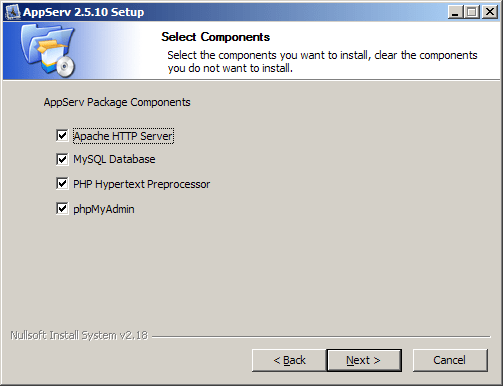Uncheck the Apache HTTP Server checkbox

pos(62,136)
